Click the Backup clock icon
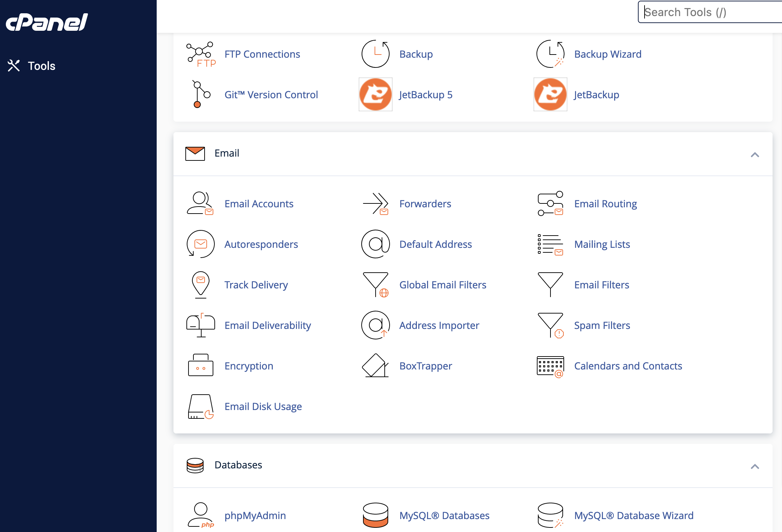Image resolution: width=782 pixels, height=532 pixels. [x=375, y=54]
